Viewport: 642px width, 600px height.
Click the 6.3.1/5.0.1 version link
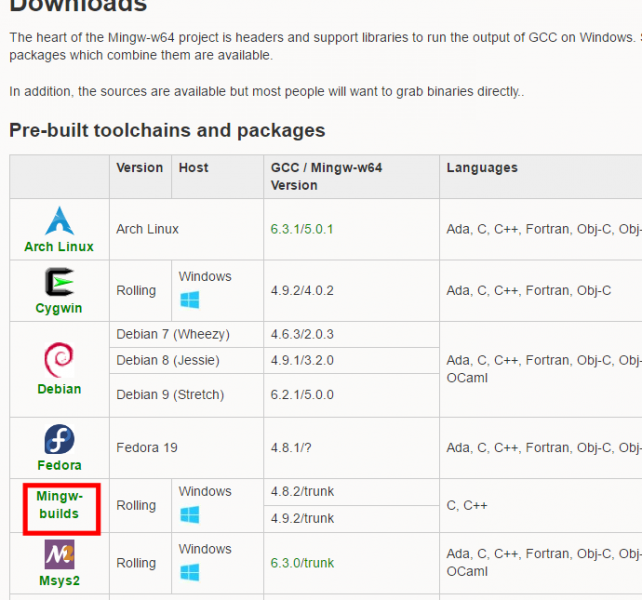click(x=301, y=229)
